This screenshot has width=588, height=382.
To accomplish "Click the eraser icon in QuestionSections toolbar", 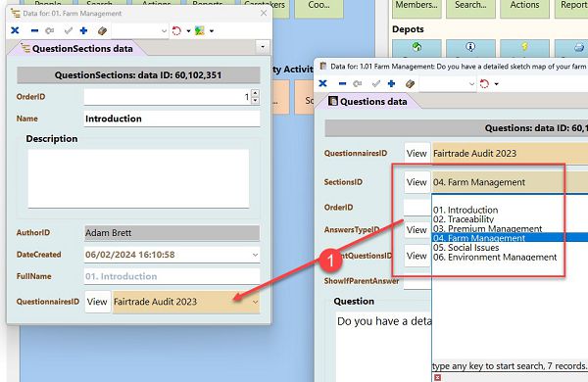I will pyautogui.click(x=102, y=30).
